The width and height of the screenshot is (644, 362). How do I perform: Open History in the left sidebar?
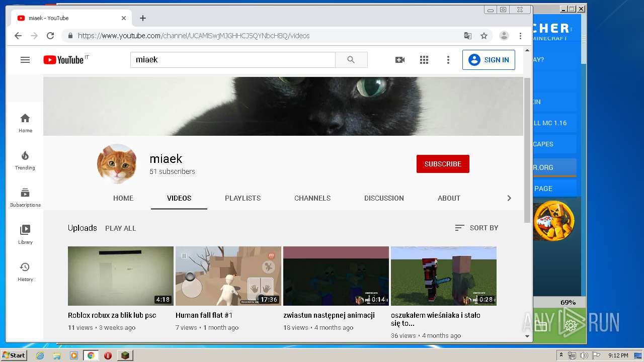tap(25, 271)
